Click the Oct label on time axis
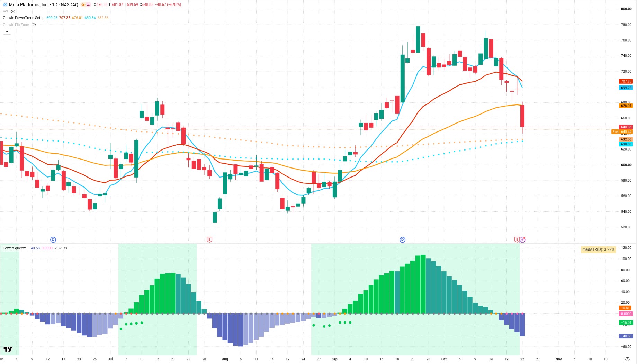637x364 pixels. (444, 359)
